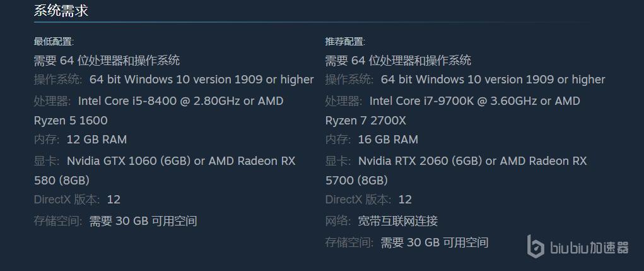Click the 内存 label under 最低配置
This screenshot has height=271, width=644.
click(47, 140)
